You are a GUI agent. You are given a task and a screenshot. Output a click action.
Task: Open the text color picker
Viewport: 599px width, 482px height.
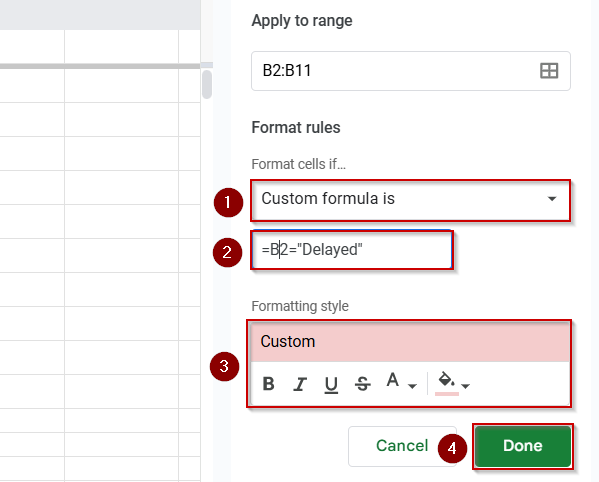click(393, 380)
